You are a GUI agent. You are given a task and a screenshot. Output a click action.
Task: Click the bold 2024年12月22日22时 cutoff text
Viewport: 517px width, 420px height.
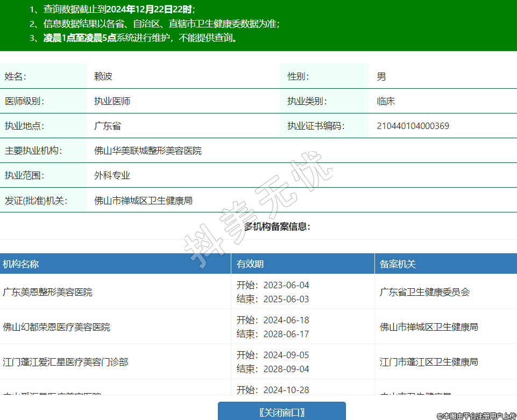click(149, 9)
